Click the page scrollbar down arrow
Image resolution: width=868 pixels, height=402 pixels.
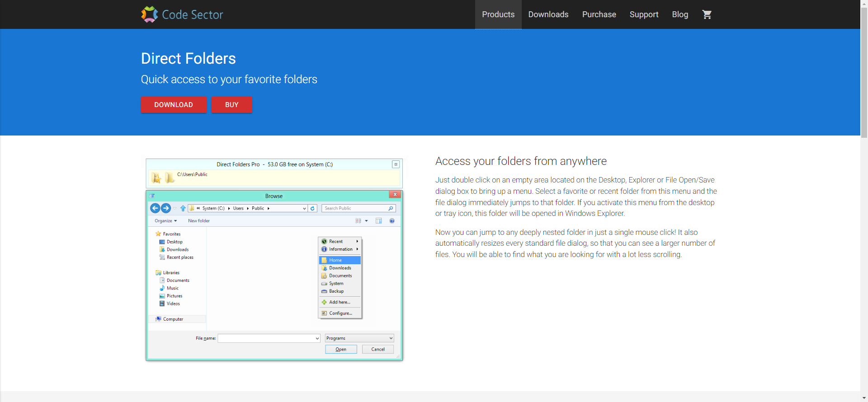coord(864,398)
